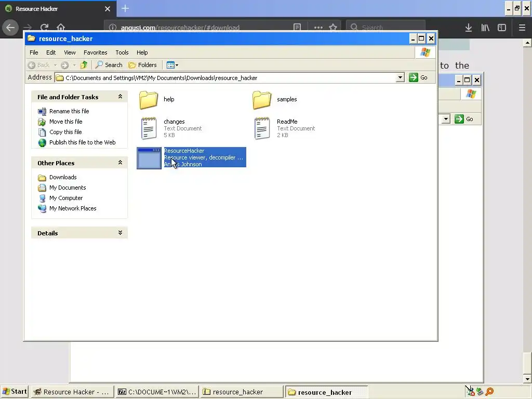Click Move this file
Image resolution: width=532 pixels, height=399 pixels.
point(66,122)
